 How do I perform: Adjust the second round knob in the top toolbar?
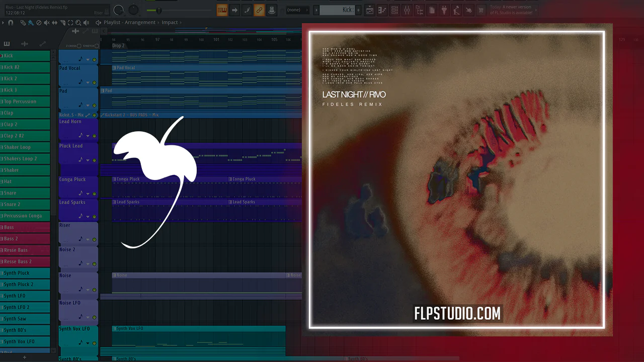133,10
